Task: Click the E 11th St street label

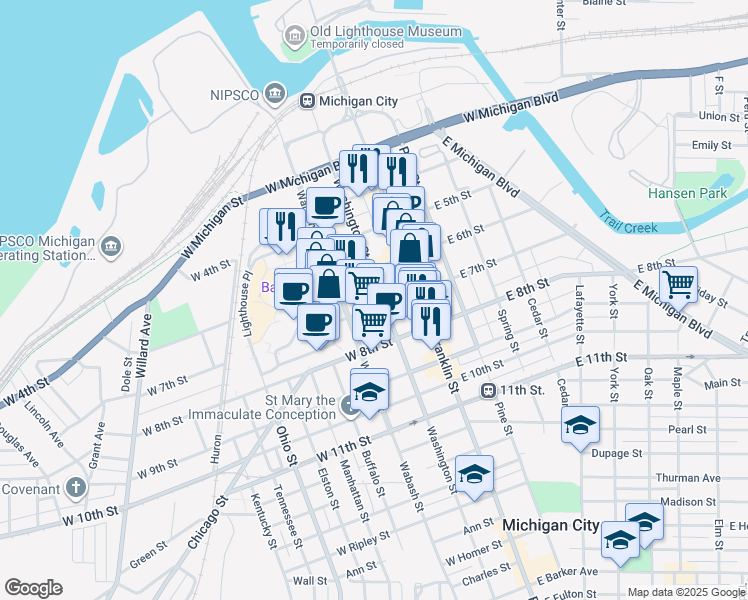Action: [x=601, y=359]
